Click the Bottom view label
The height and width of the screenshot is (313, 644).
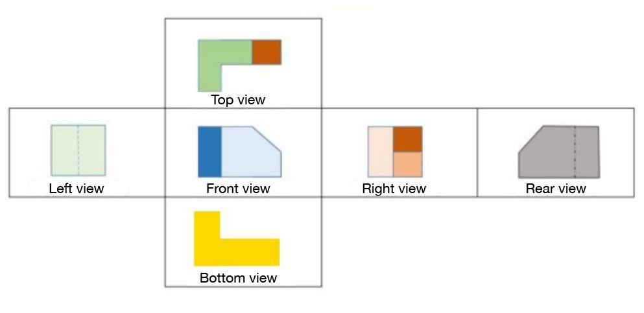238,278
